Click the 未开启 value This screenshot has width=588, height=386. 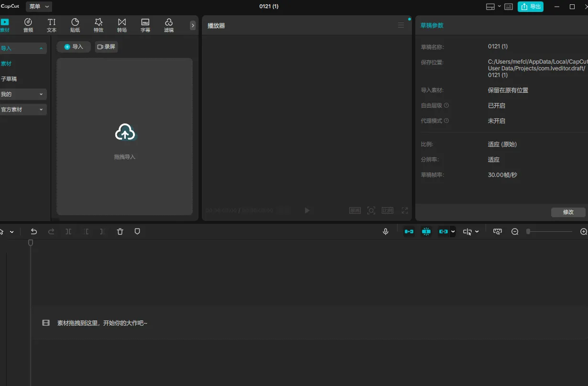[x=497, y=121]
